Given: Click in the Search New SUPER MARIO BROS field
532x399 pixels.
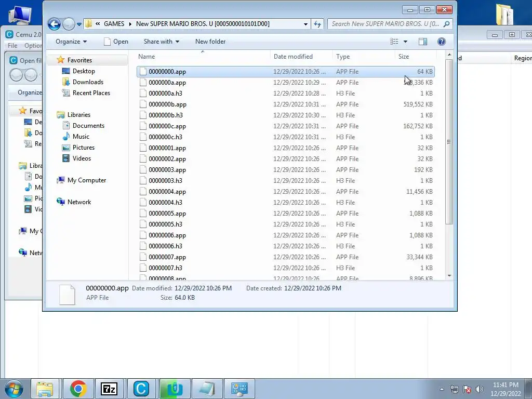Looking at the screenshot, I should pos(385,24).
